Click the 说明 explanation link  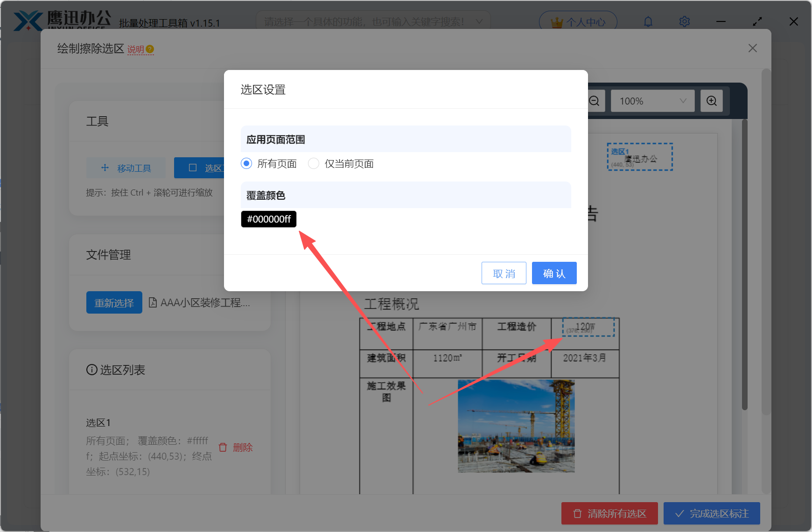coord(136,49)
